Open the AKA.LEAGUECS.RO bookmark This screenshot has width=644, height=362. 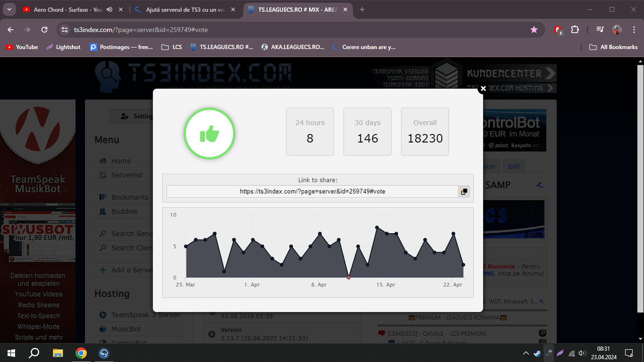click(293, 47)
